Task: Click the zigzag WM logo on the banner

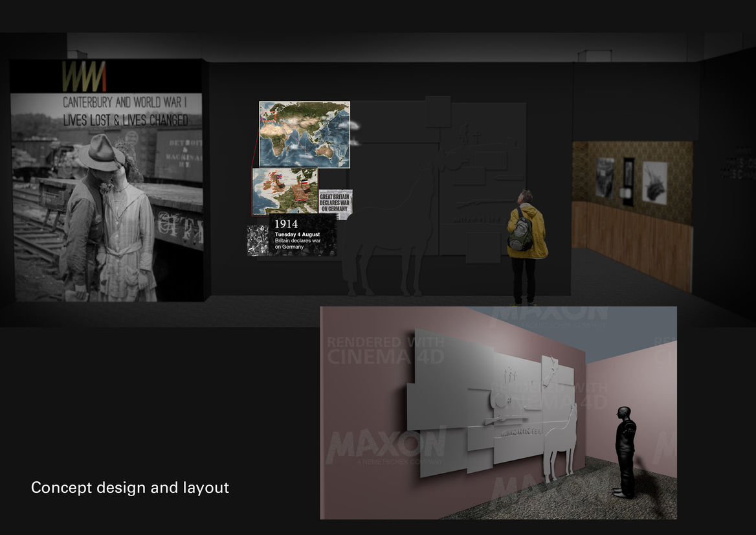Action: click(84, 76)
